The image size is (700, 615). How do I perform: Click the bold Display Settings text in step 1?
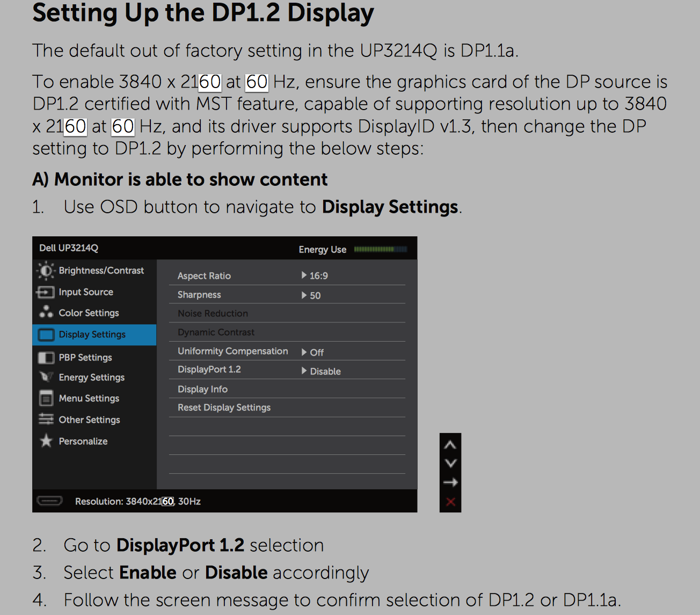click(390, 207)
